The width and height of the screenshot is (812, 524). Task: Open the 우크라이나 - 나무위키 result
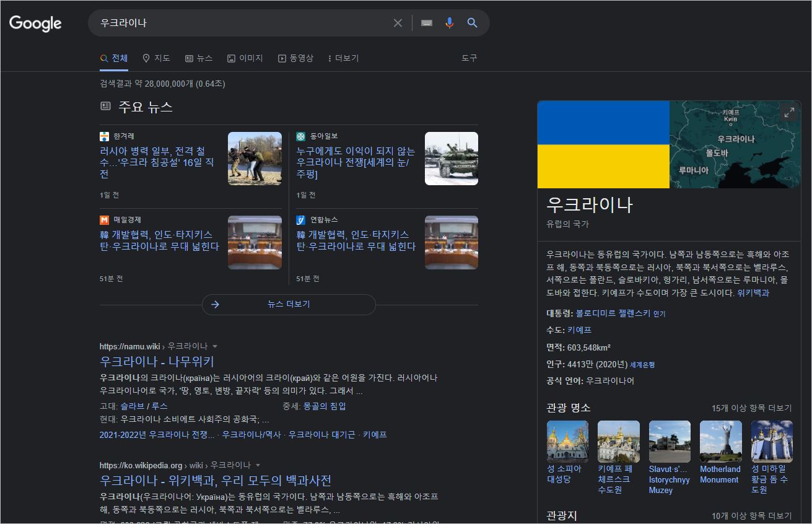click(x=157, y=361)
